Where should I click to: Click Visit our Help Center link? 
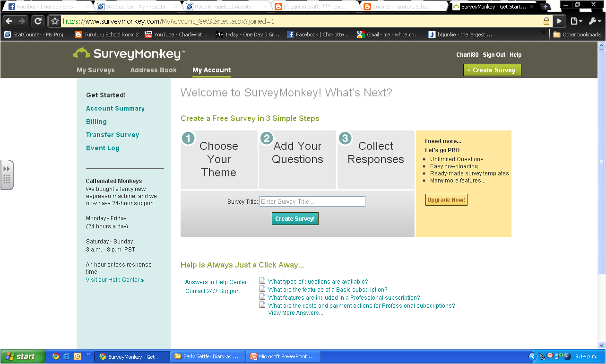click(x=115, y=280)
